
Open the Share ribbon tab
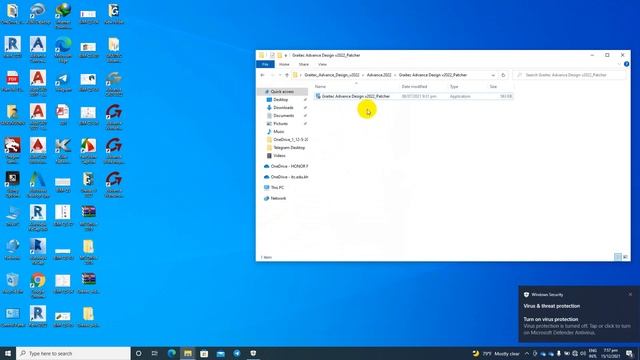click(x=303, y=64)
